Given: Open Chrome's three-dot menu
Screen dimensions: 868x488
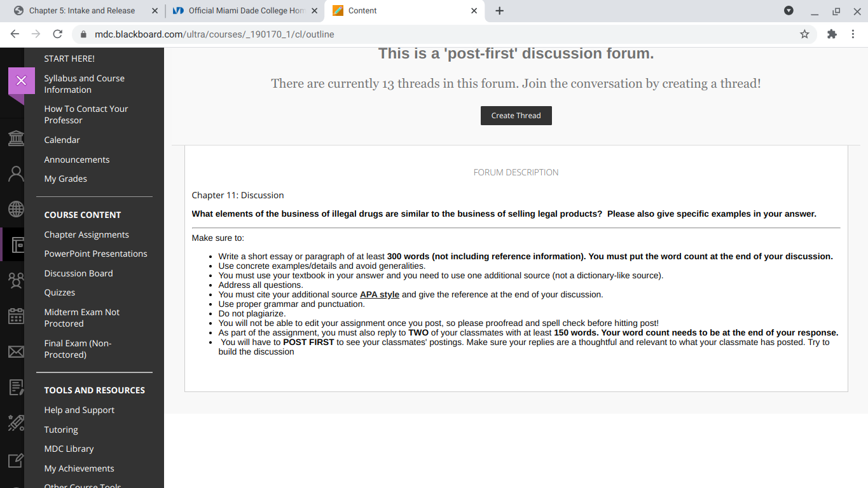Looking at the screenshot, I should (x=853, y=34).
